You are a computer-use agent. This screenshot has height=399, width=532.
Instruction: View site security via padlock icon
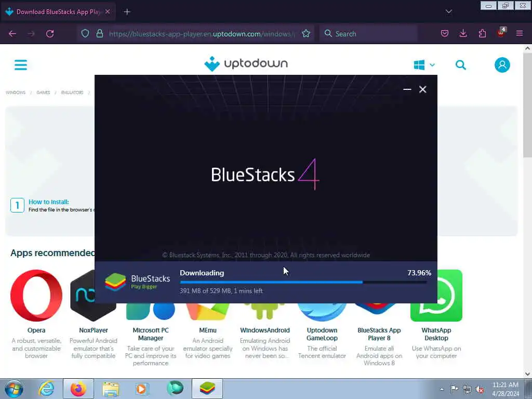tap(99, 33)
